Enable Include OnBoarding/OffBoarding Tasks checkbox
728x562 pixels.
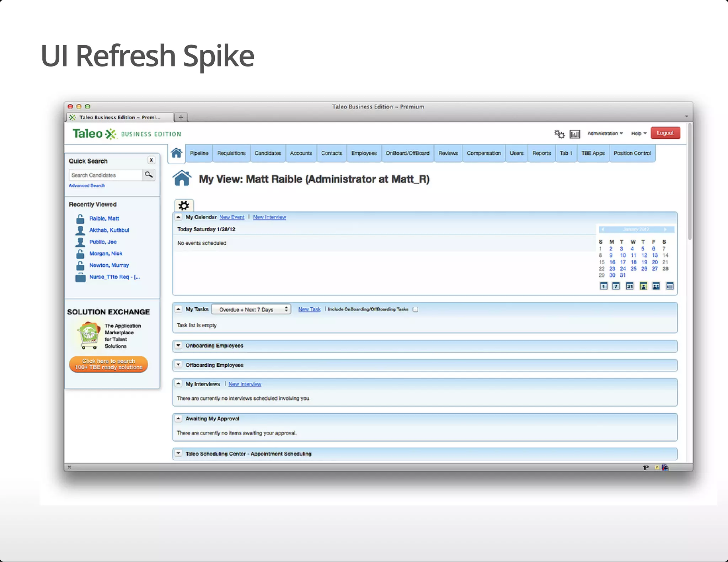click(415, 309)
